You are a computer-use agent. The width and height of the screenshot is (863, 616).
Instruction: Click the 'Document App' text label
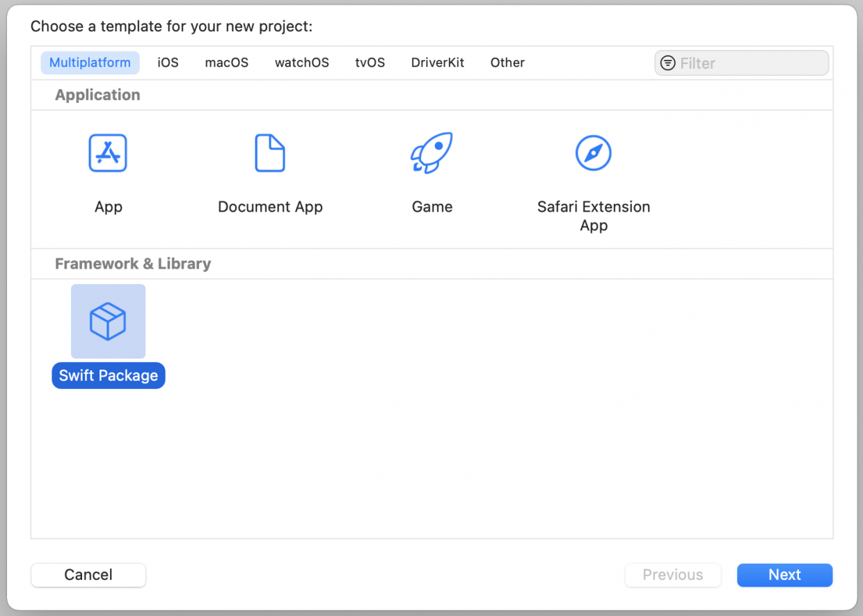pyautogui.click(x=270, y=207)
